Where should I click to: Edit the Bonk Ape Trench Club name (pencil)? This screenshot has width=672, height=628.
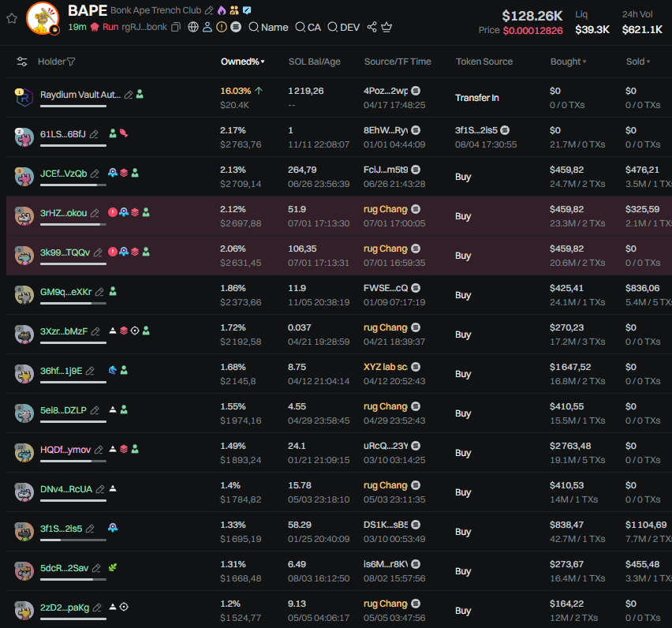pos(209,10)
